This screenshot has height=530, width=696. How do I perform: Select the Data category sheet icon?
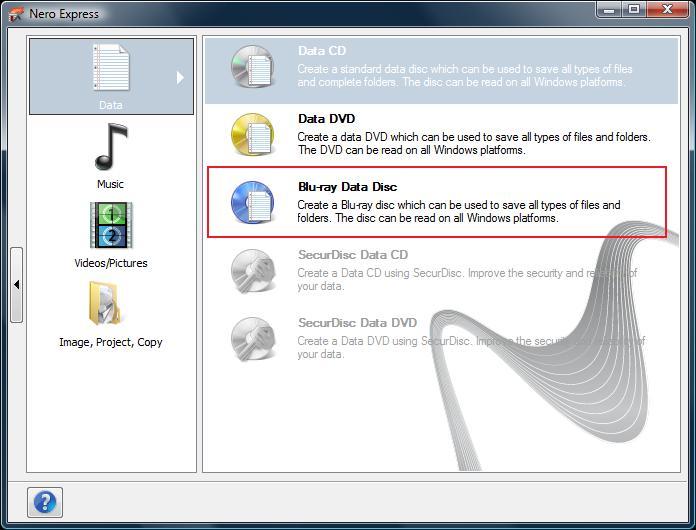111,67
